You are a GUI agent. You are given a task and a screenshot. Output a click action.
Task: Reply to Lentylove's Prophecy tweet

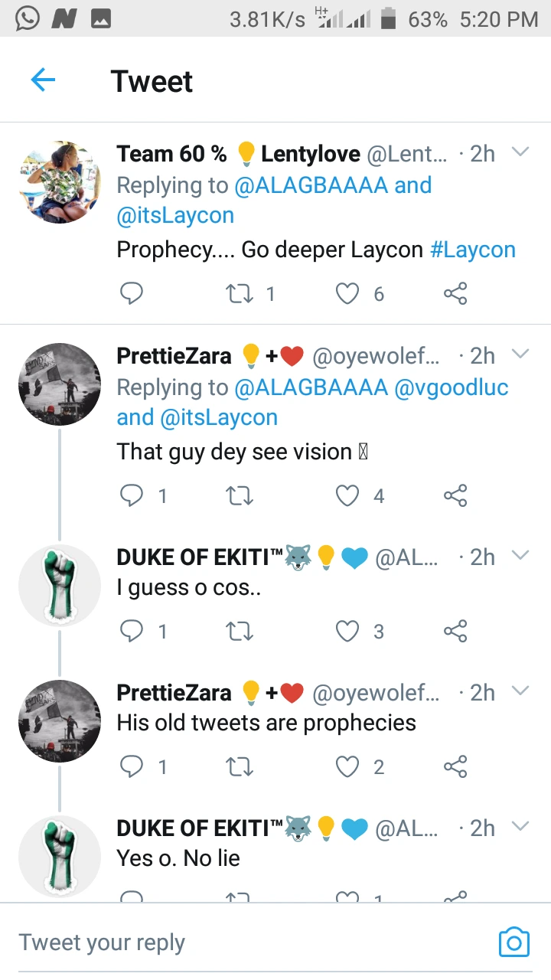[132, 293]
